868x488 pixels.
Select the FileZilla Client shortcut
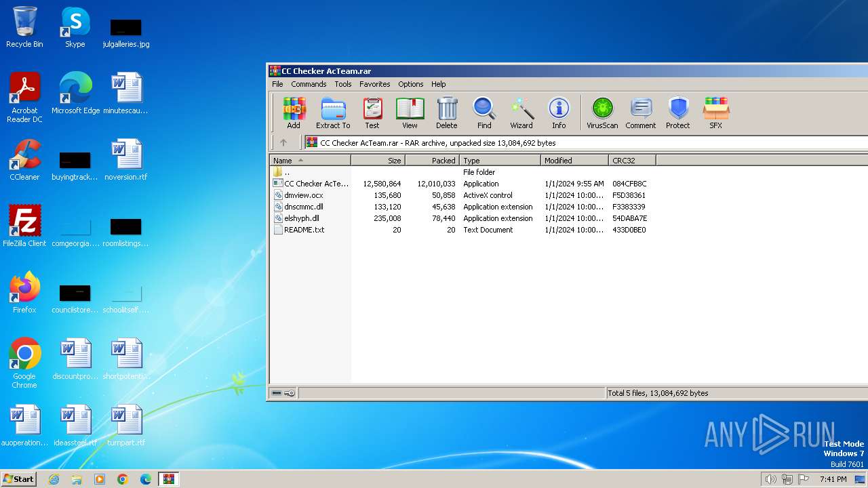(24, 226)
